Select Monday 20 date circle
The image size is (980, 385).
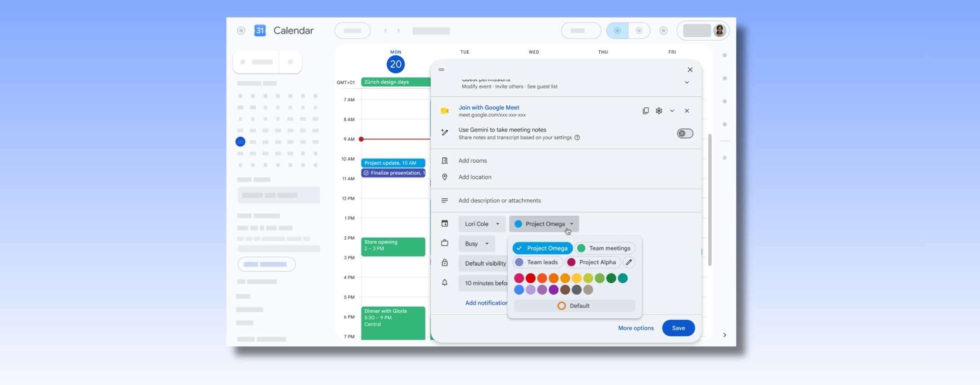(396, 64)
